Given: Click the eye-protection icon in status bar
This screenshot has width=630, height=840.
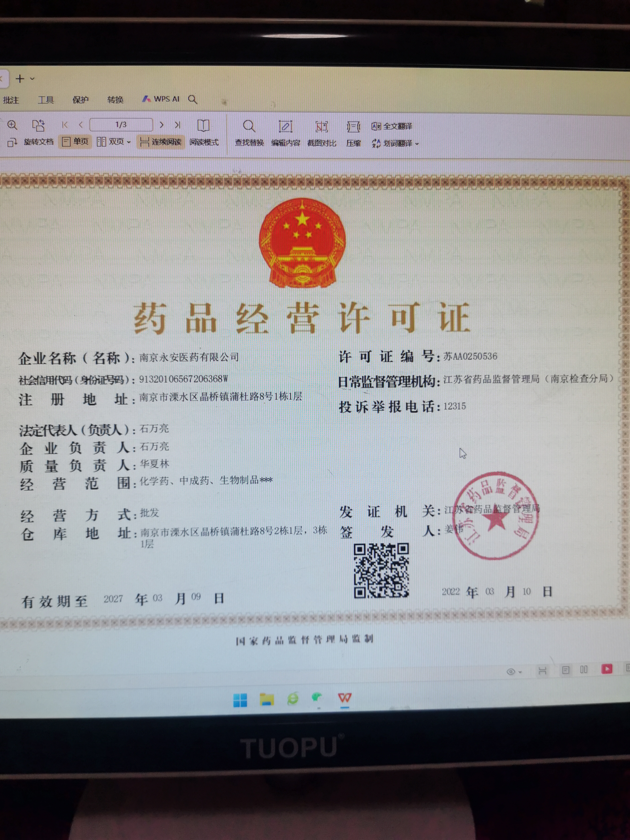Looking at the screenshot, I should tap(511, 672).
